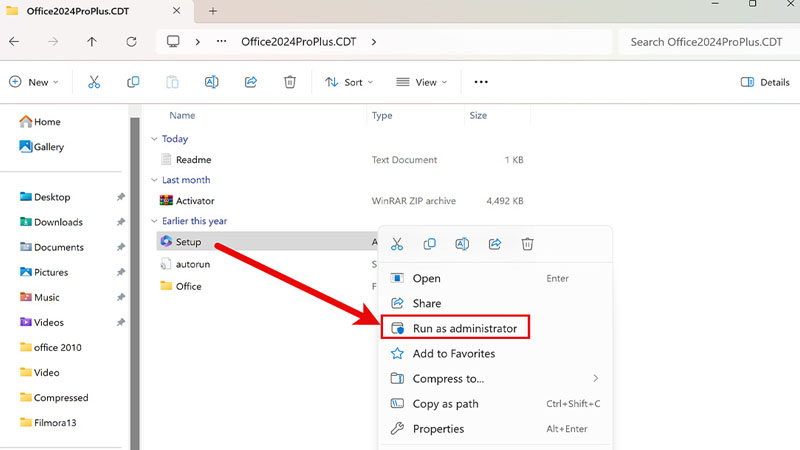Viewport: 800px width, 450px height.
Task: Open Documents in the navigation pane
Action: [52, 247]
